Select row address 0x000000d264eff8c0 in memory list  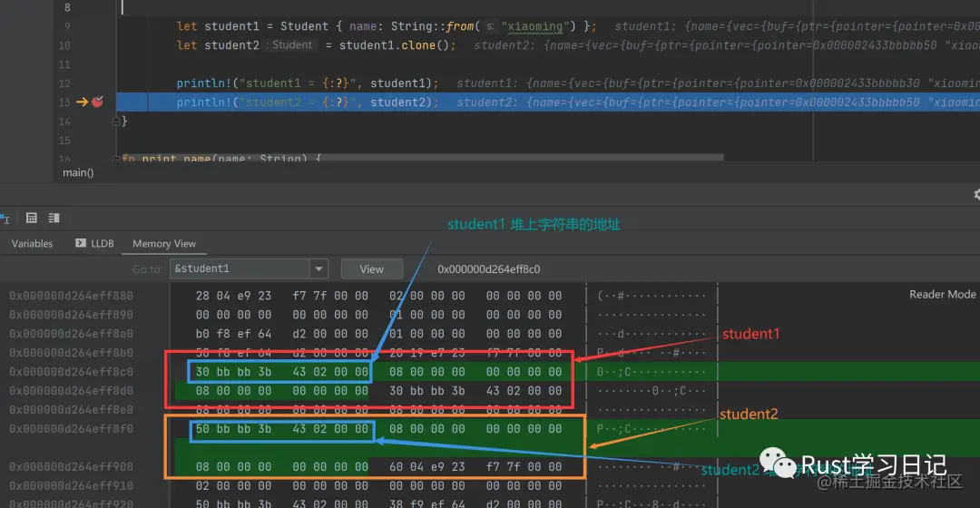point(71,372)
